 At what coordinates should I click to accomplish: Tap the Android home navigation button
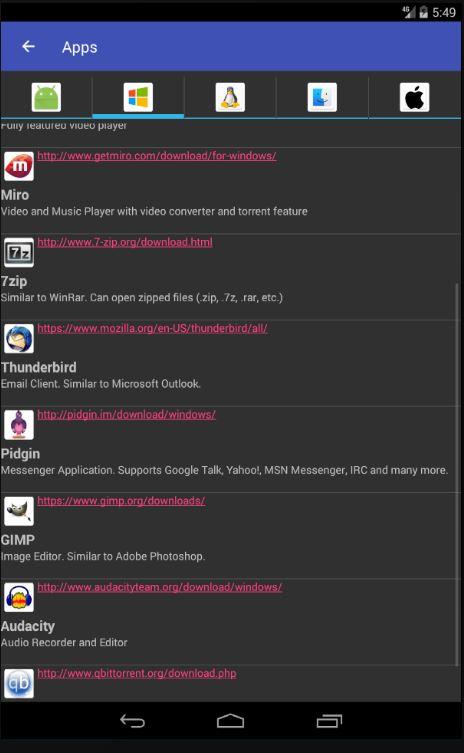point(231,721)
